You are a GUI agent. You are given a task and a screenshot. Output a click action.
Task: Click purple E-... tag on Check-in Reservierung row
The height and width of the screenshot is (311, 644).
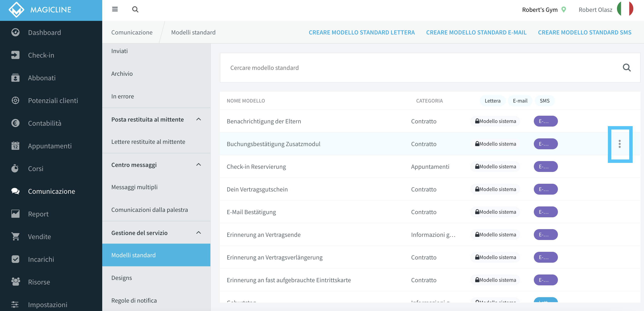coord(545,167)
